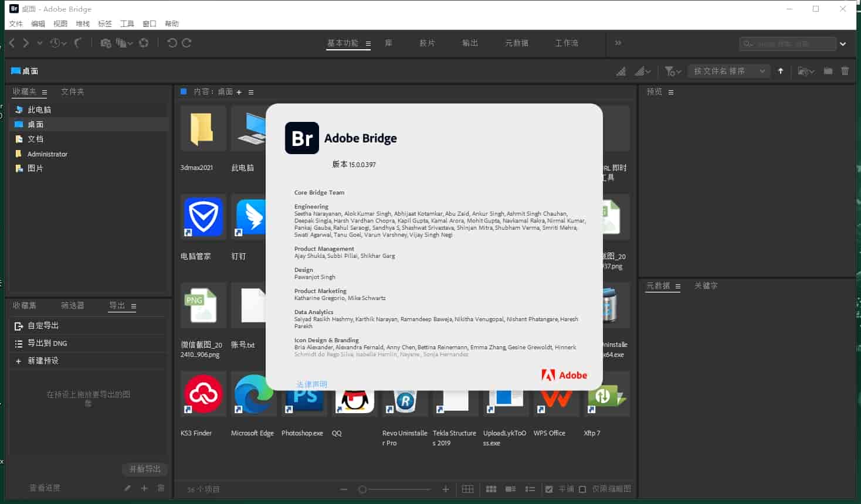Click the 新建预设 button in export panel
This screenshot has width=861, height=504.
point(43,360)
